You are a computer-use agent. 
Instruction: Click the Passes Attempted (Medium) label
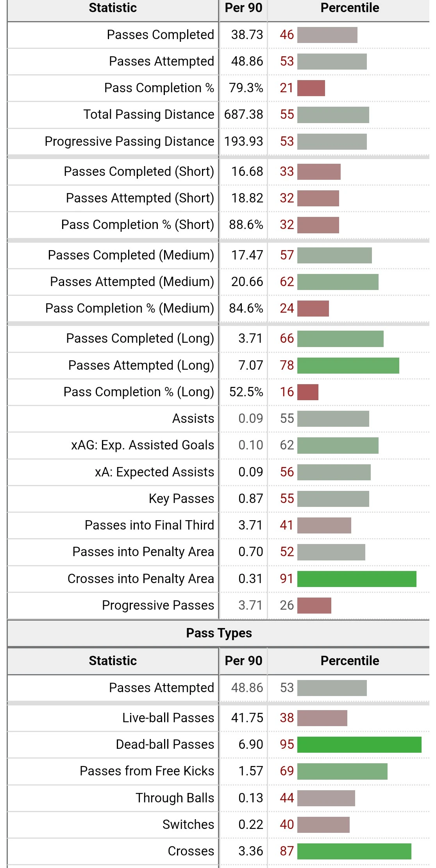coord(132,282)
